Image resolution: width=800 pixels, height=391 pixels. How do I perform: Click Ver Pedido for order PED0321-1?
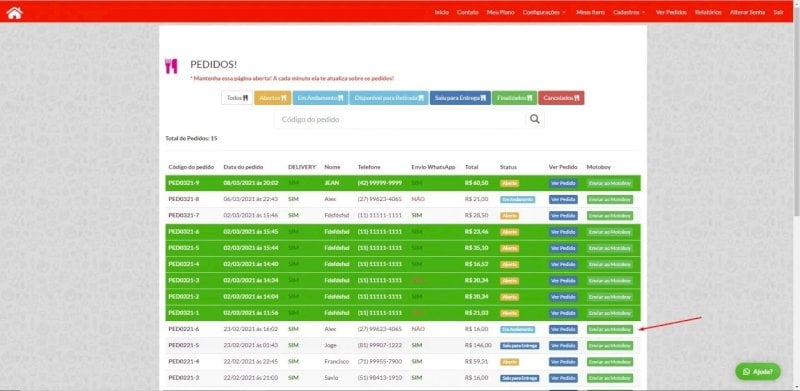pyautogui.click(x=563, y=313)
